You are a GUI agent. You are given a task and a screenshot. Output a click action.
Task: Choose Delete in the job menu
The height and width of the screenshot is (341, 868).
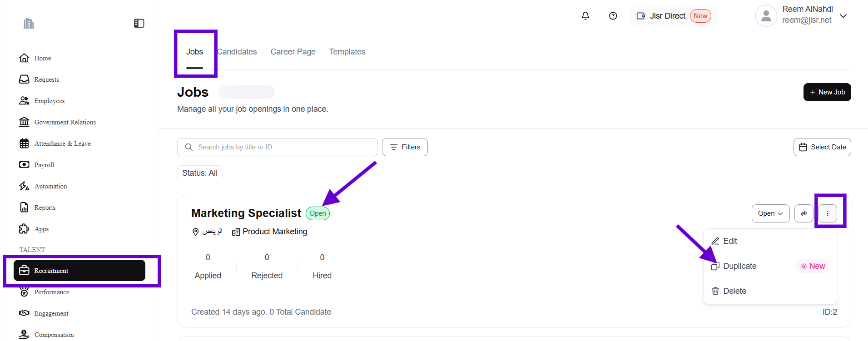734,291
